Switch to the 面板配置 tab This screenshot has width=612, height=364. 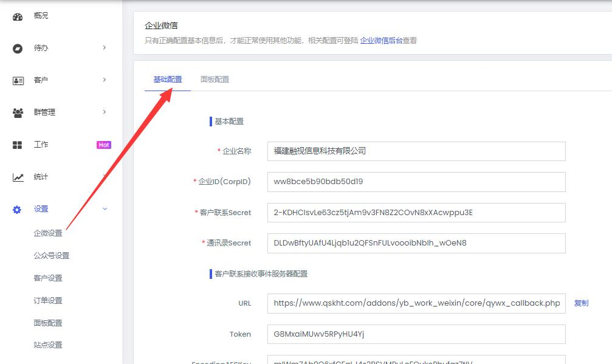click(215, 80)
